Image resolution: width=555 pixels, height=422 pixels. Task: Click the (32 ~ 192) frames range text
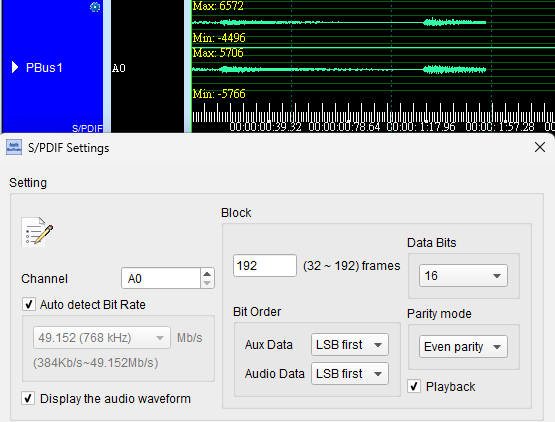(351, 266)
